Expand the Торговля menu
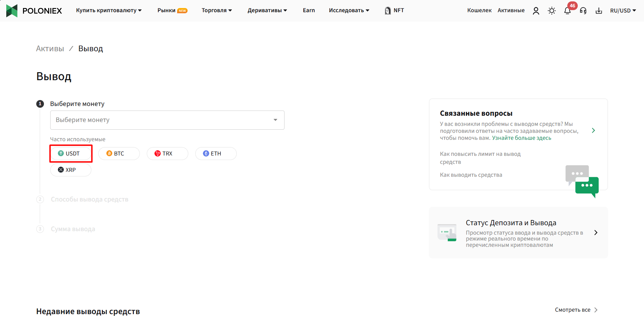The image size is (644, 319). pos(217,10)
